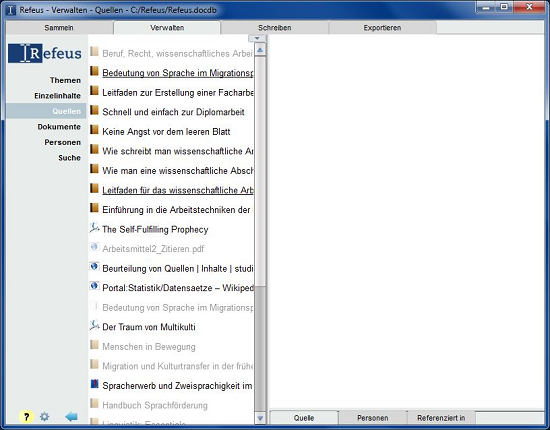Click the Refeus logo
This screenshot has height=430, width=550.
[x=45, y=53]
